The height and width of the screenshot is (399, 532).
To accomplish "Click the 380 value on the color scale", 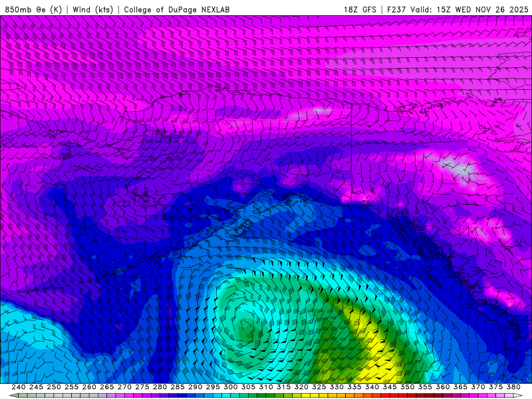I will (x=513, y=387).
